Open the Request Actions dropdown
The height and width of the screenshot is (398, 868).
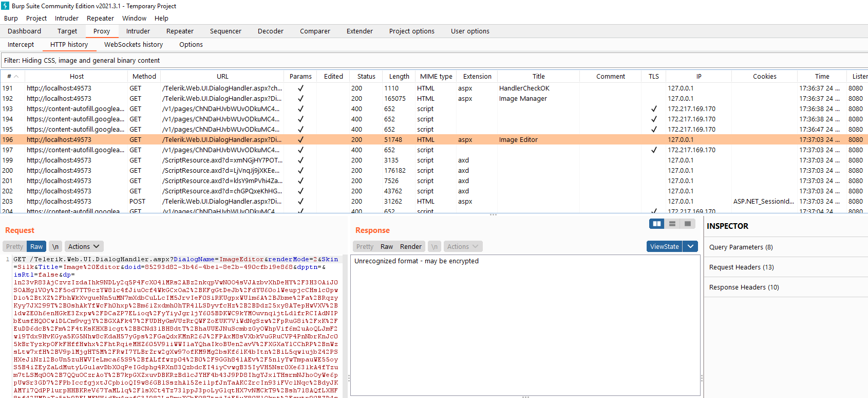point(84,247)
